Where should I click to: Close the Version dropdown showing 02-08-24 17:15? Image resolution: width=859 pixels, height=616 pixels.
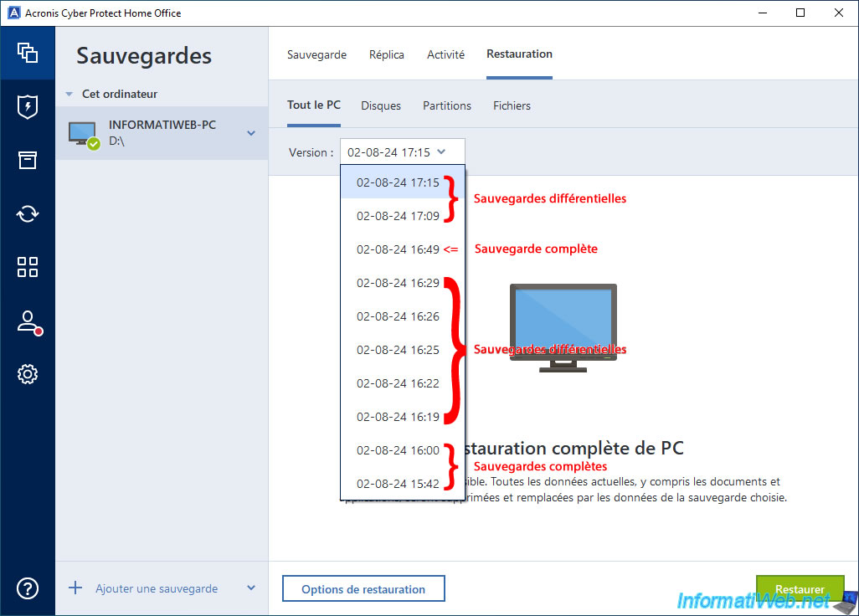403,151
